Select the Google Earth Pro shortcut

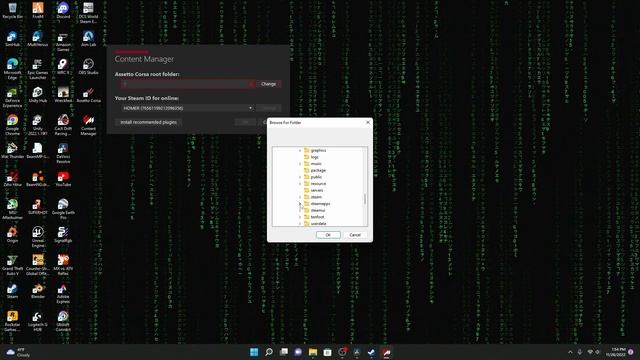[63, 209]
